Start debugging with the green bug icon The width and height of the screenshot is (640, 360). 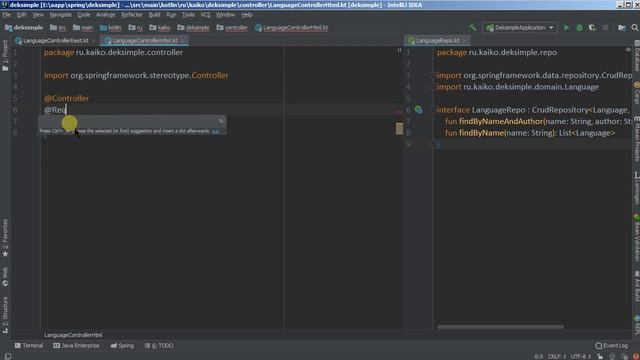pyautogui.click(x=579, y=28)
